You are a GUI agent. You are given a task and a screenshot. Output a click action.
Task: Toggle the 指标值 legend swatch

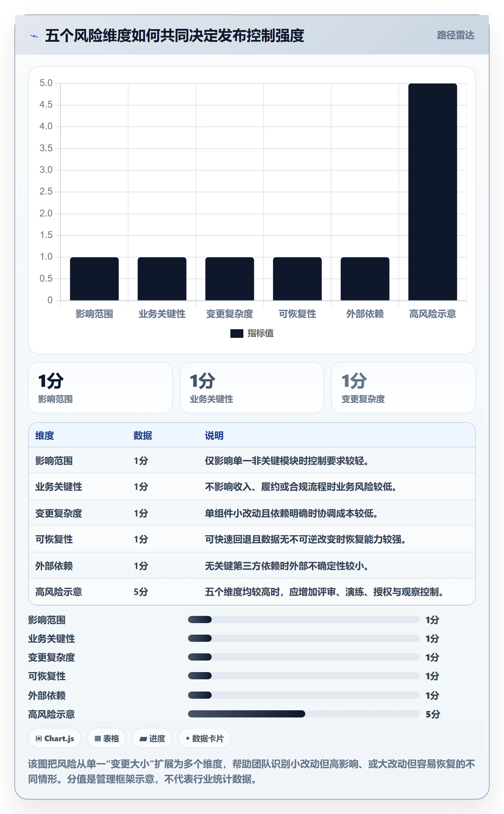pos(237,334)
